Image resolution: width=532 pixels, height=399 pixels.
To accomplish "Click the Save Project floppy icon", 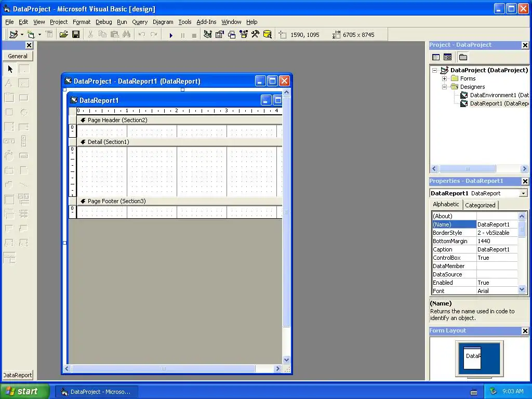I will click(76, 34).
